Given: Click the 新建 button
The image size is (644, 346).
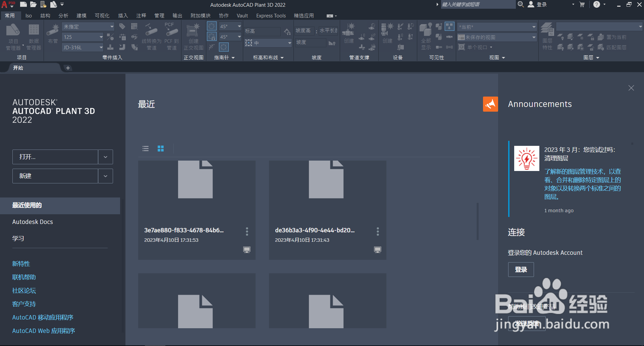Looking at the screenshot, I should 55,176.
